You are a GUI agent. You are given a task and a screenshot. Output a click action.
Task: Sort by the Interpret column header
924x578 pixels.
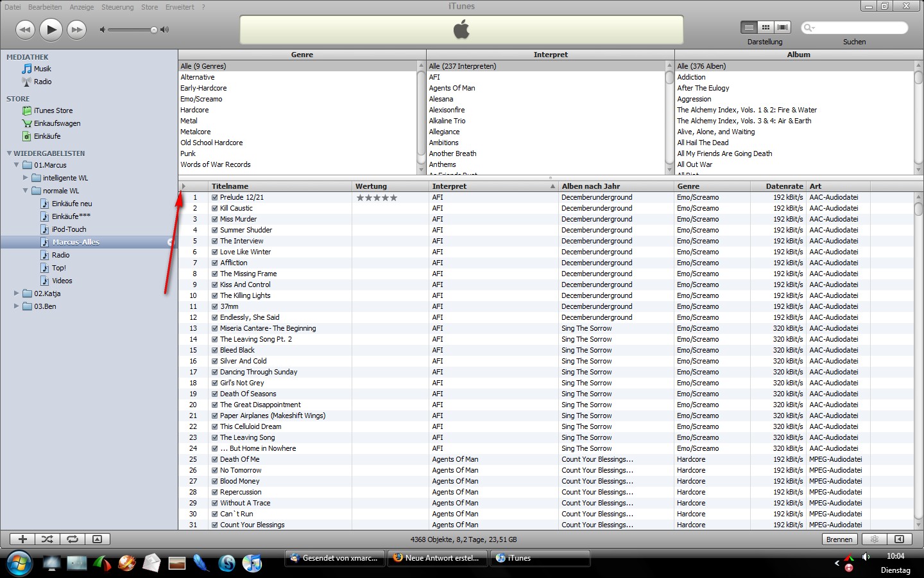[493, 186]
